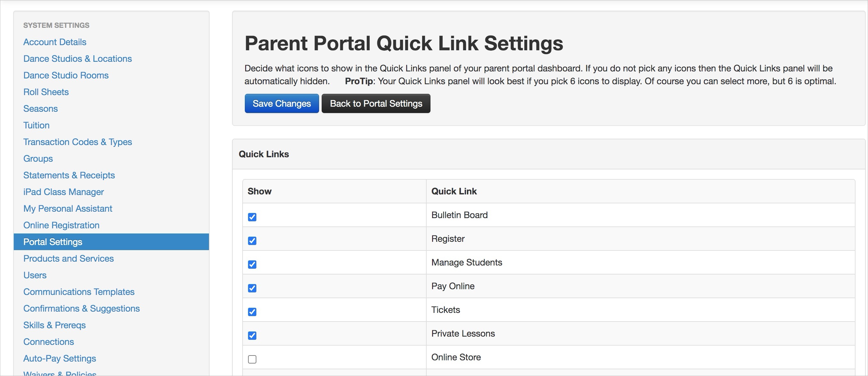Navigate to Roll Sheets settings

coord(46,92)
